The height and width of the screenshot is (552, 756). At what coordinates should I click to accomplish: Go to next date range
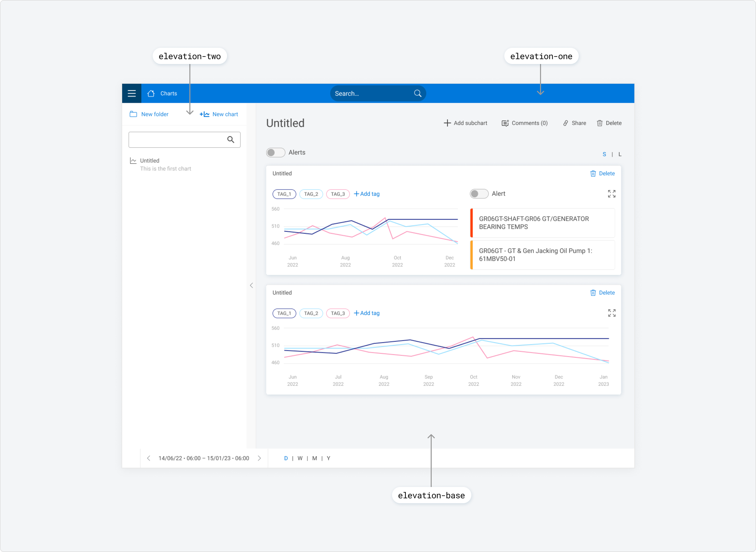point(259,459)
